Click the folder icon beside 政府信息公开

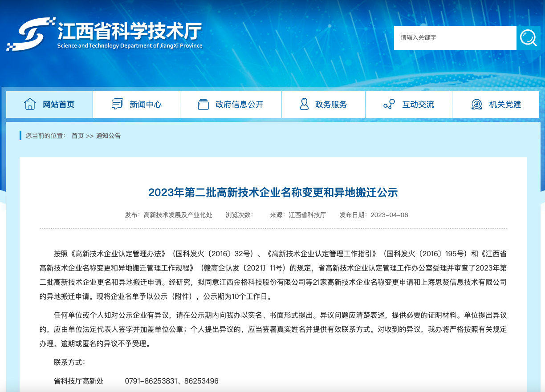203,104
